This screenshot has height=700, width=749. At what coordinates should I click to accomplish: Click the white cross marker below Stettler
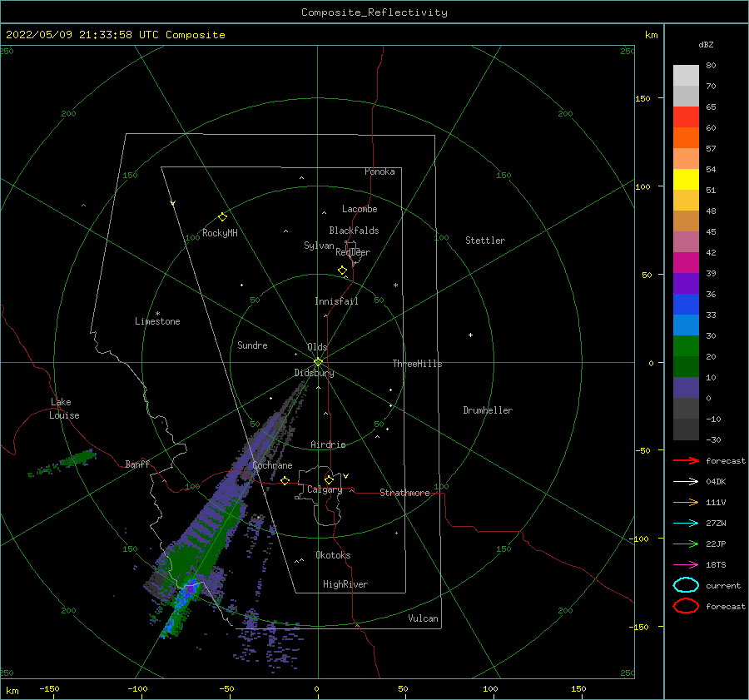[470, 335]
